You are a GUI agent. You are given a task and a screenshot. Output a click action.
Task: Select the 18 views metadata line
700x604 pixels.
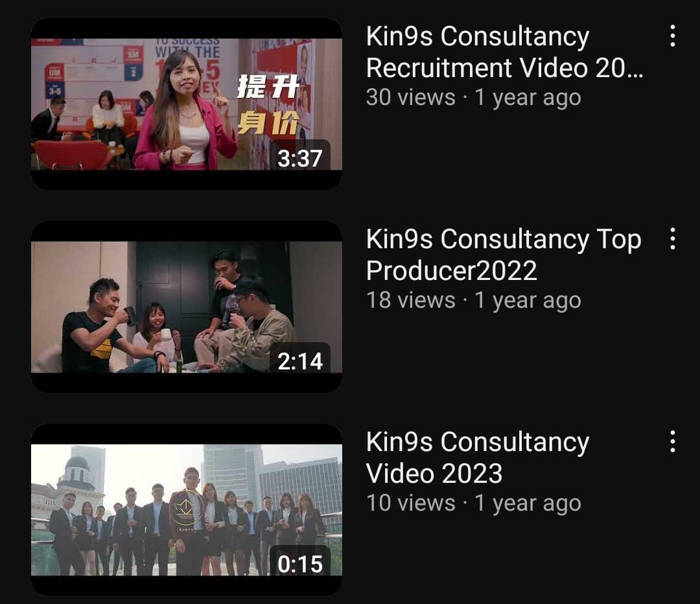pyautogui.click(x=473, y=300)
